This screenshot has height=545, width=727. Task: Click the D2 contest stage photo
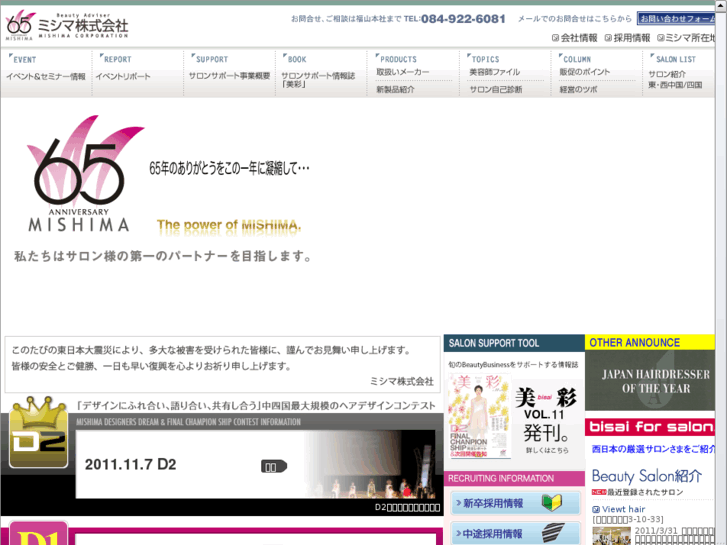pos(370,464)
